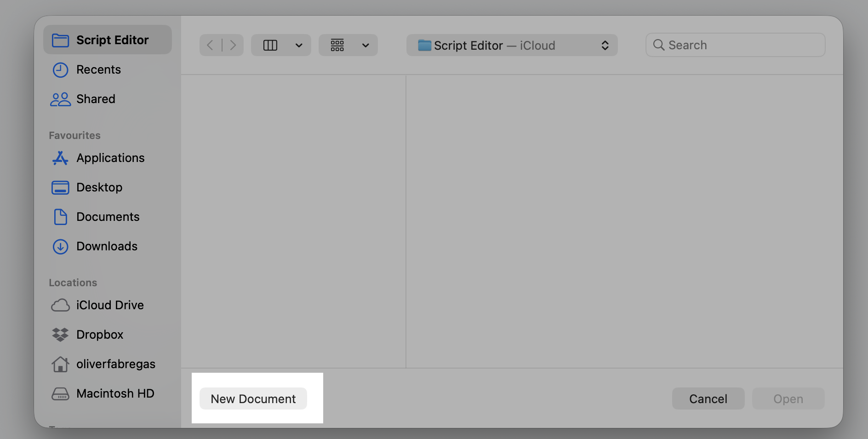Click into the Search field

[735, 45]
